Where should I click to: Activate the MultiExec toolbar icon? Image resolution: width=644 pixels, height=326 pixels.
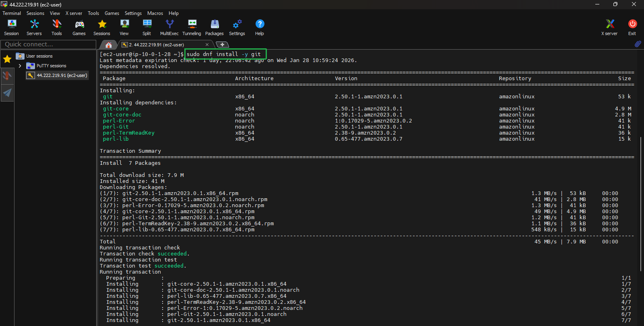pyautogui.click(x=169, y=27)
